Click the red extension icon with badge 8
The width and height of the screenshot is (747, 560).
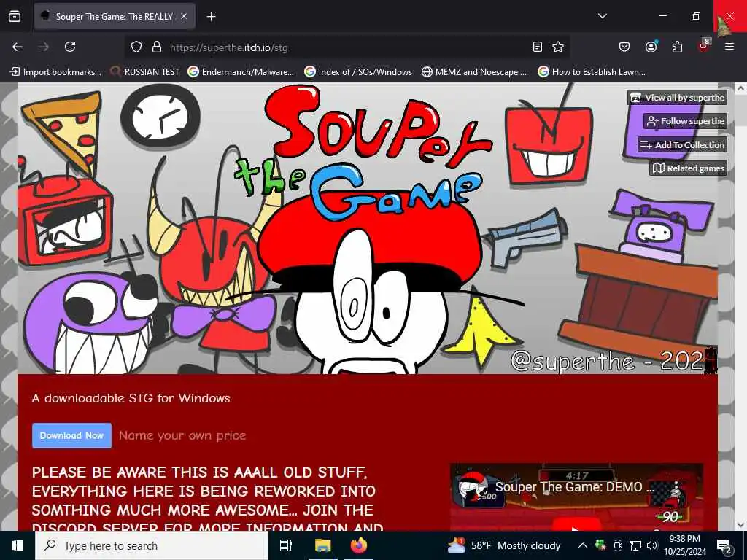[704, 46]
